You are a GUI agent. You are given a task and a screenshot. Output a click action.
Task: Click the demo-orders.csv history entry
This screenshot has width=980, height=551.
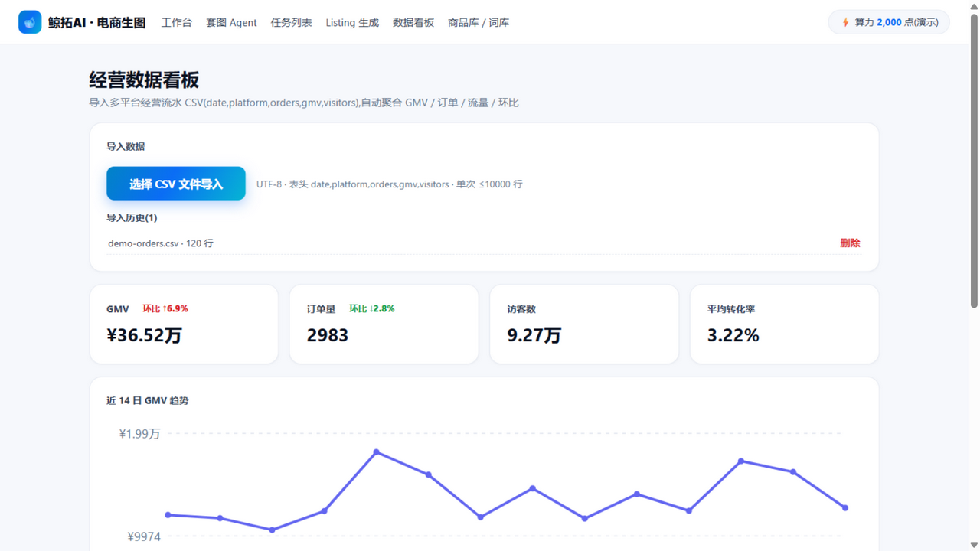[161, 243]
